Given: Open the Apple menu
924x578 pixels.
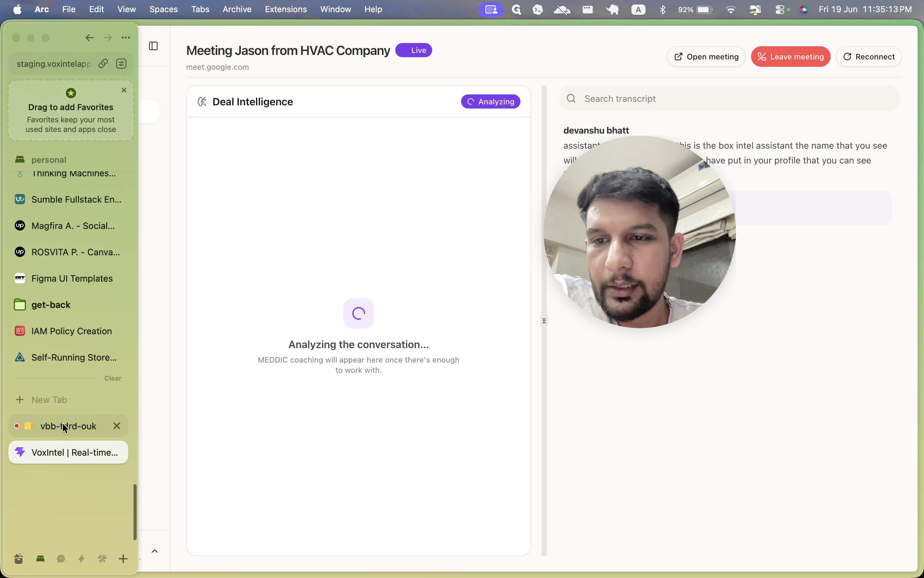Looking at the screenshot, I should pos(17,9).
